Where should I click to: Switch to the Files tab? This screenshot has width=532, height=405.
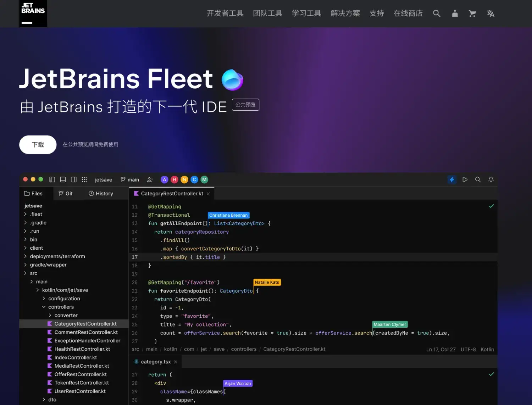click(33, 193)
